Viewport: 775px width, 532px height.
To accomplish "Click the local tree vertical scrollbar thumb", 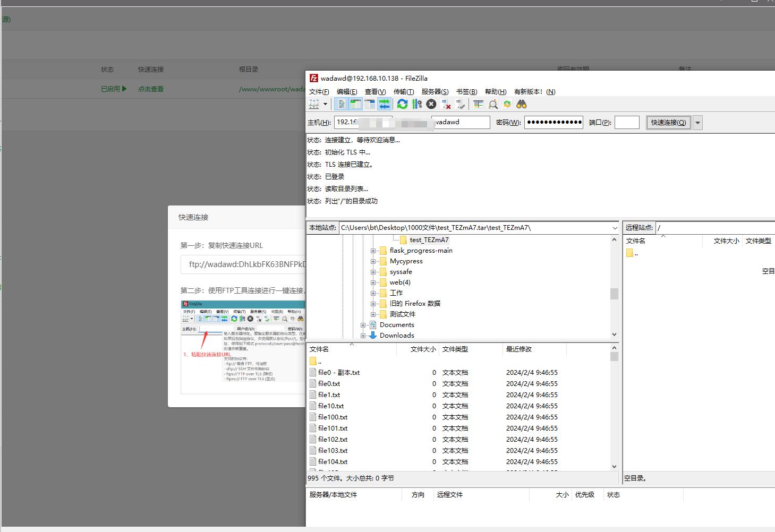I will [614, 294].
